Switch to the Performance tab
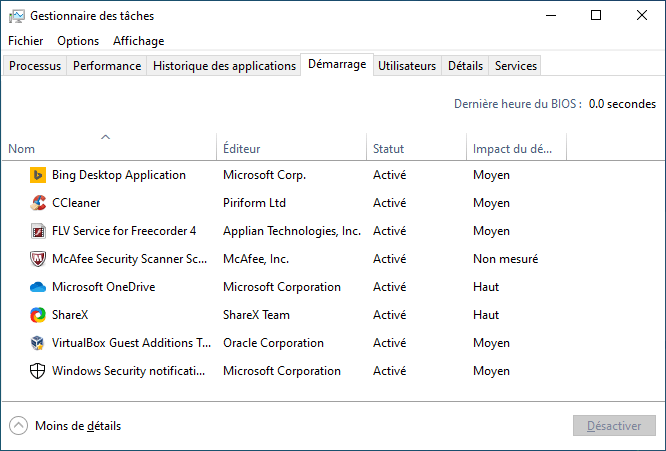666x451 pixels. point(107,66)
